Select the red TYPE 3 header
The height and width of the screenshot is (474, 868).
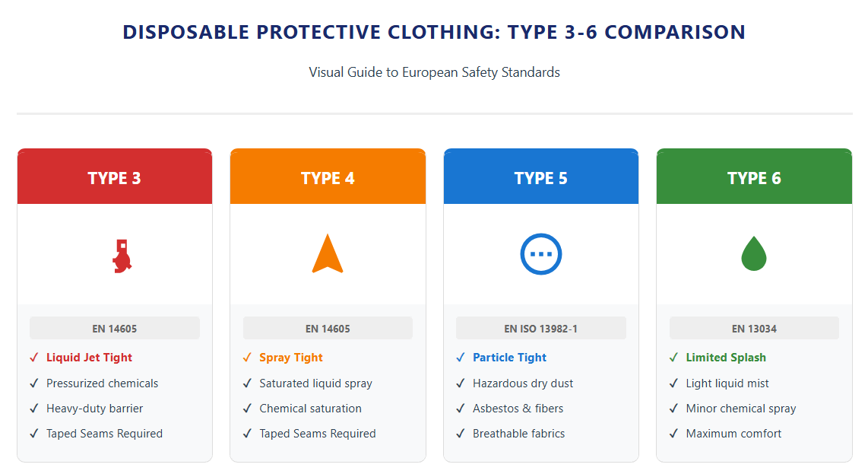coord(115,178)
